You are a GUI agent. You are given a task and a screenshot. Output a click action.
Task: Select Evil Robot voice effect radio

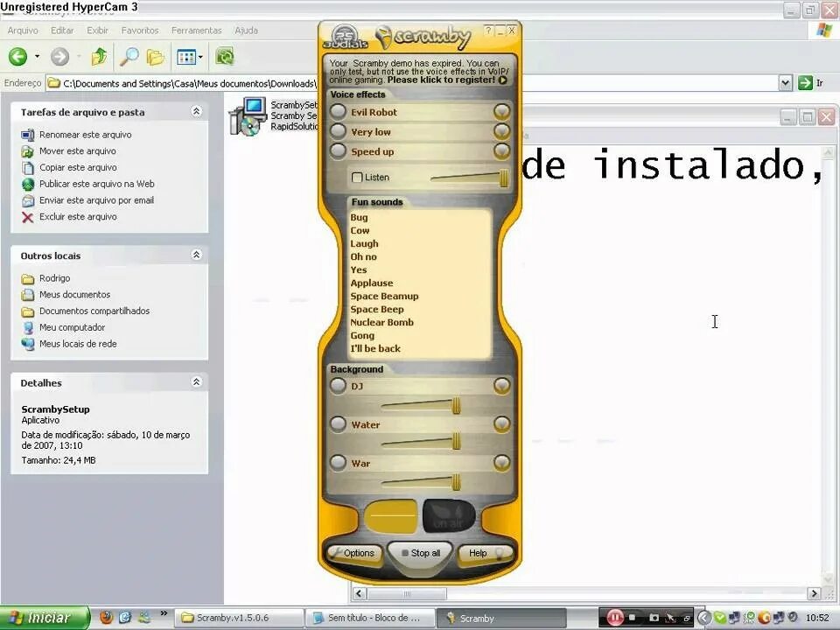[x=338, y=111]
